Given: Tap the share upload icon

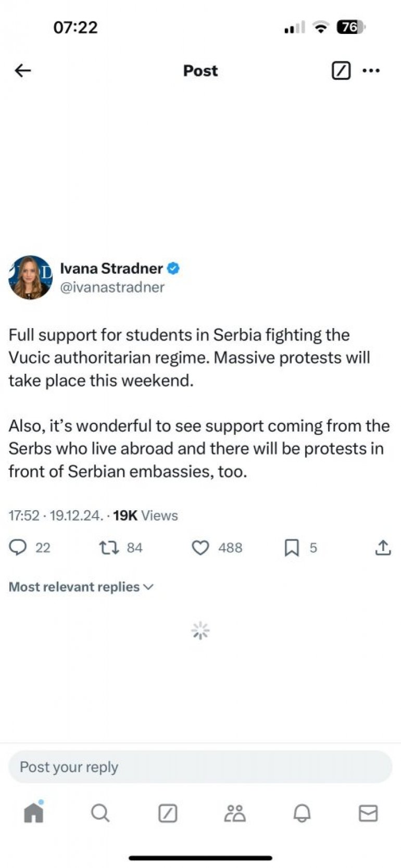Looking at the screenshot, I should [383, 547].
